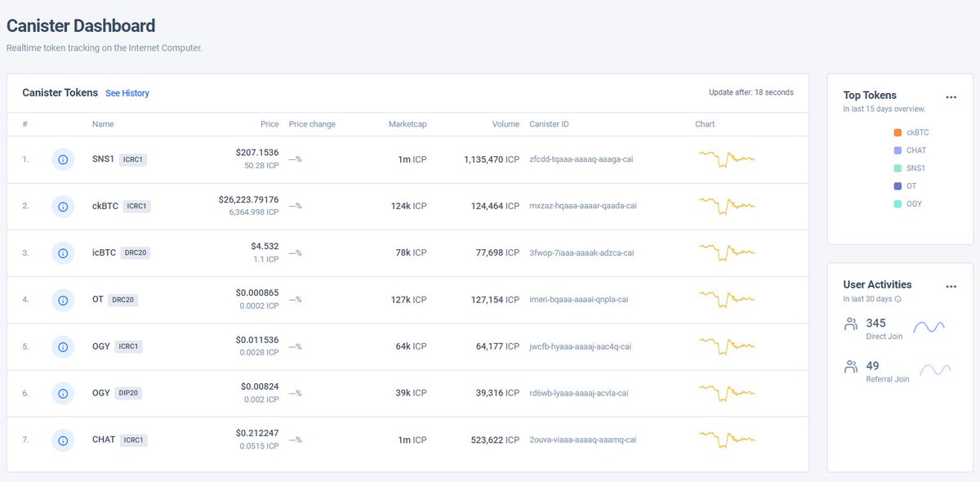Click the info icon for SNS1
The height and width of the screenshot is (482, 980).
tap(63, 159)
